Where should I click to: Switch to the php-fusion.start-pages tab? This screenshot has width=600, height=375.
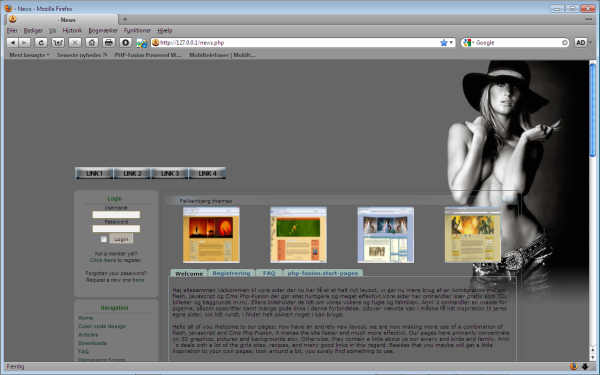[x=323, y=273]
